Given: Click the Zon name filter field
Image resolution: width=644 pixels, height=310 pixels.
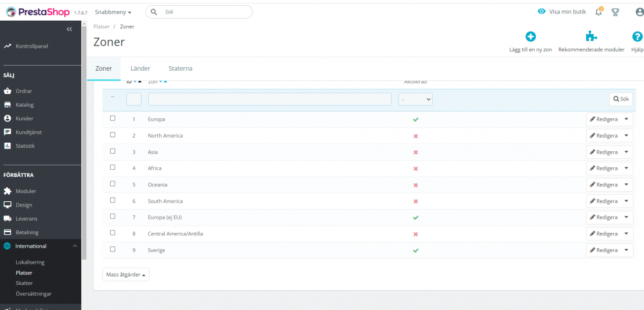Looking at the screenshot, I should [x=270, y=99].
